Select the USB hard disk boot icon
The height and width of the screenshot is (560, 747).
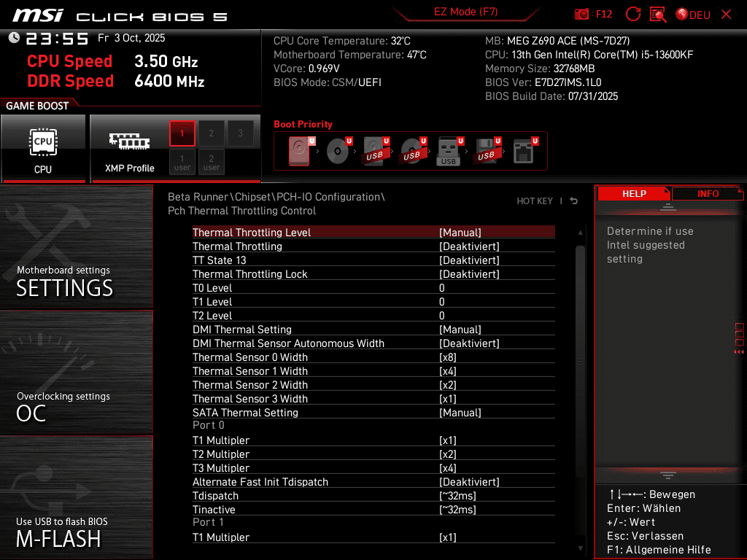pos(376,151)
